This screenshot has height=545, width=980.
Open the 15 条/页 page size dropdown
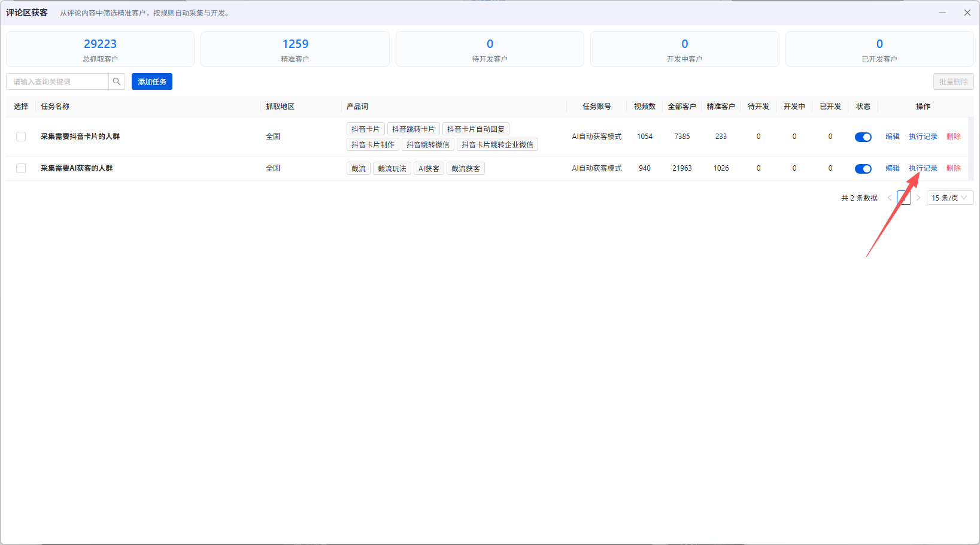(950, 198)
